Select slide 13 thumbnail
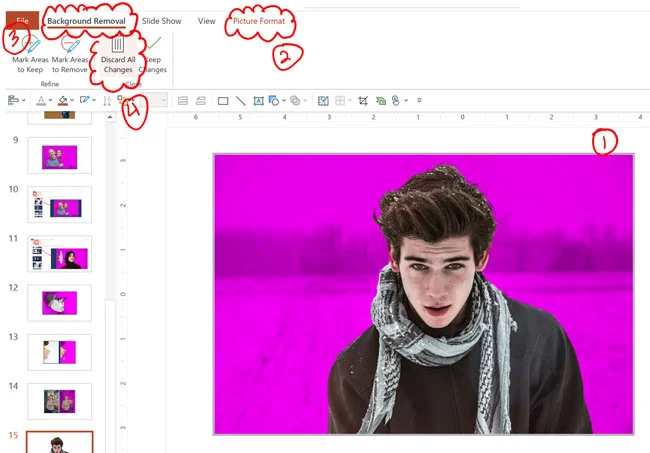 click(x=59, y=352)
